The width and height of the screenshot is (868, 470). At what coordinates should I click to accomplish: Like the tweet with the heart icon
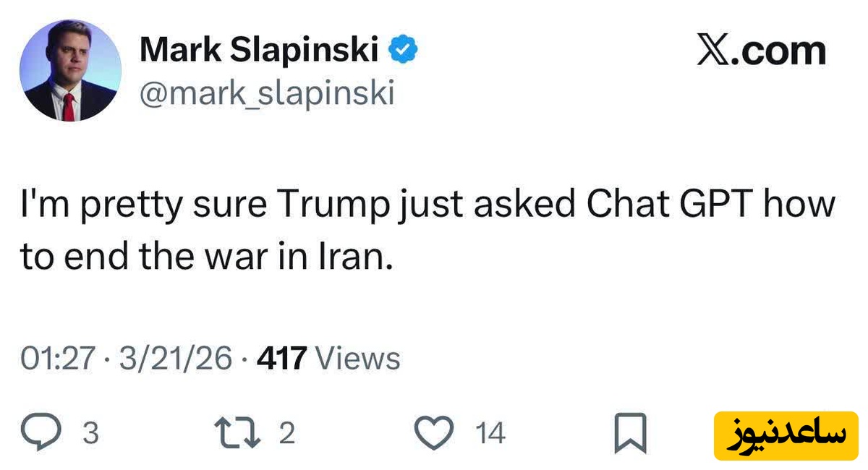[x=435, y=433]
